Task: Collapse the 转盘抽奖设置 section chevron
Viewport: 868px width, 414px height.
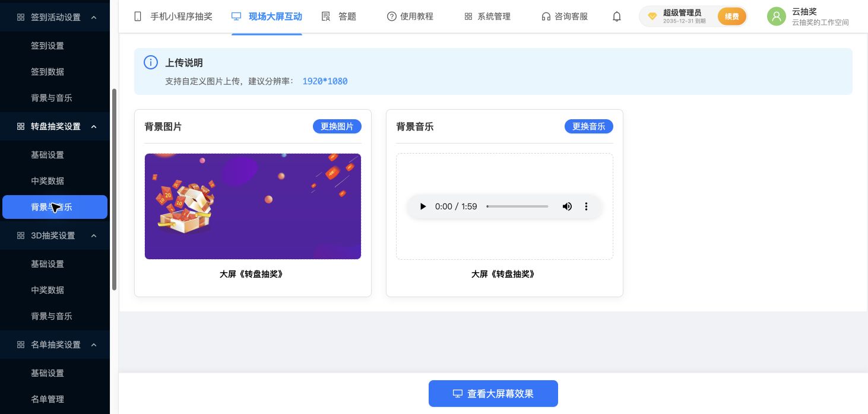Action: tap(94, 126)
